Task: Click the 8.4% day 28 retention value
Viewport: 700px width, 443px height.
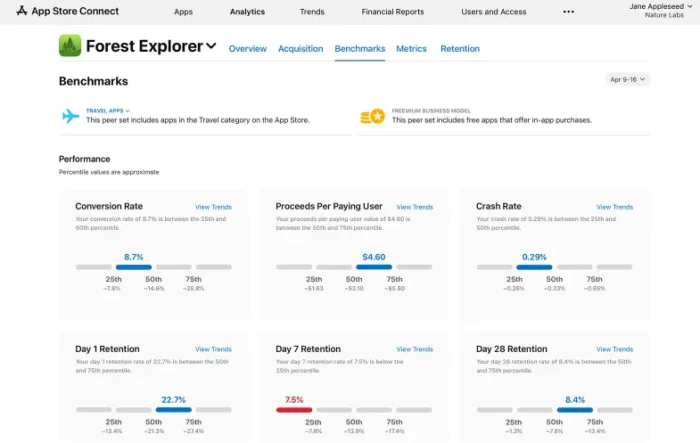Action: tap(575, 400)
